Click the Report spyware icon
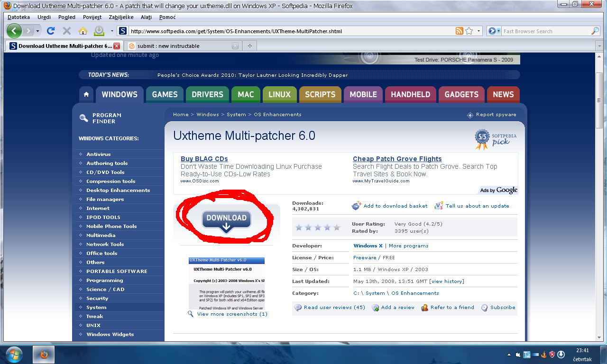The width and height of the screenshot is (607, 364). [x=470, y=115]
